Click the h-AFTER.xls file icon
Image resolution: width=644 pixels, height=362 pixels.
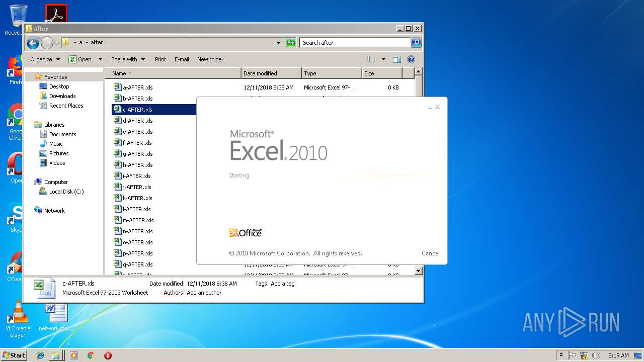[x=117, y=164]
